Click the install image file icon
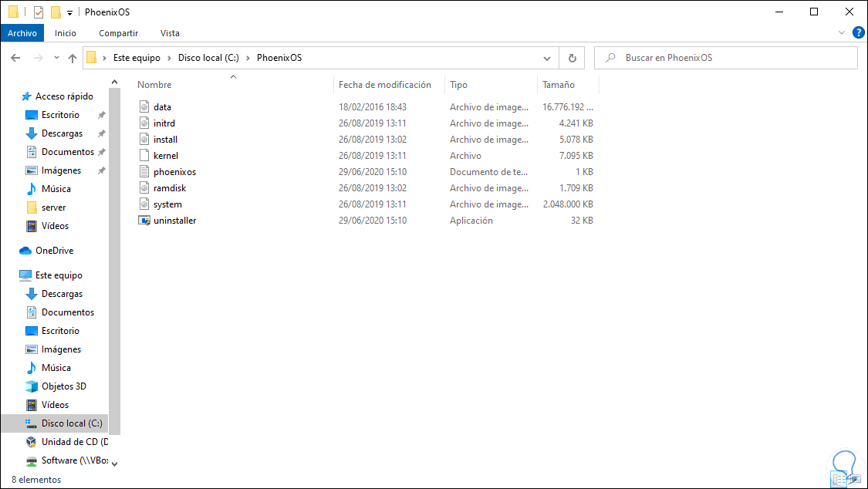868x489 pixels. 144,140
